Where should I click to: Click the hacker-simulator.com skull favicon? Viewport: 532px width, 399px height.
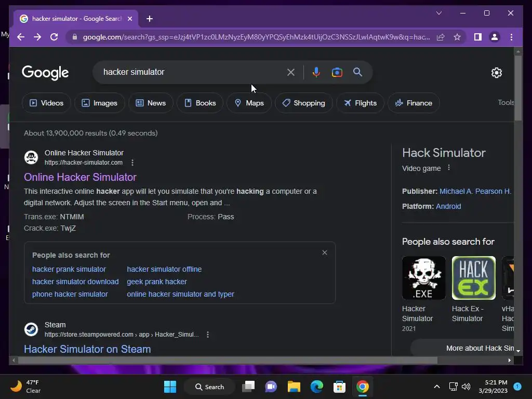[x=31, y=157]
